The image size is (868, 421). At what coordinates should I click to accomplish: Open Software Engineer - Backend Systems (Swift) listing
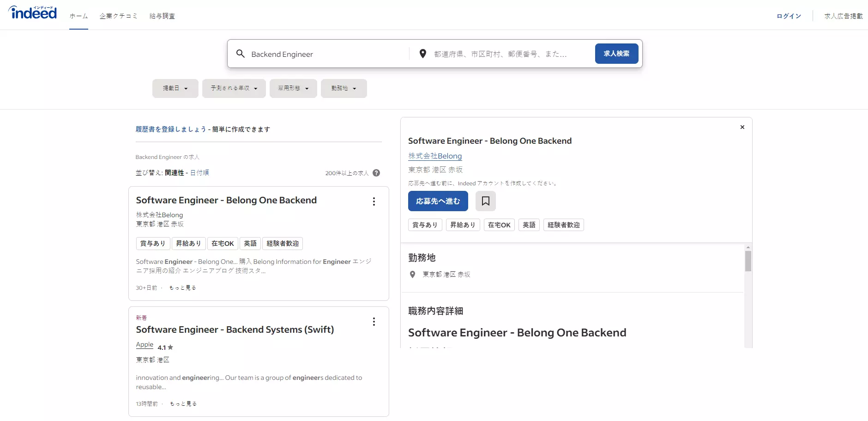tap(235, 329)
